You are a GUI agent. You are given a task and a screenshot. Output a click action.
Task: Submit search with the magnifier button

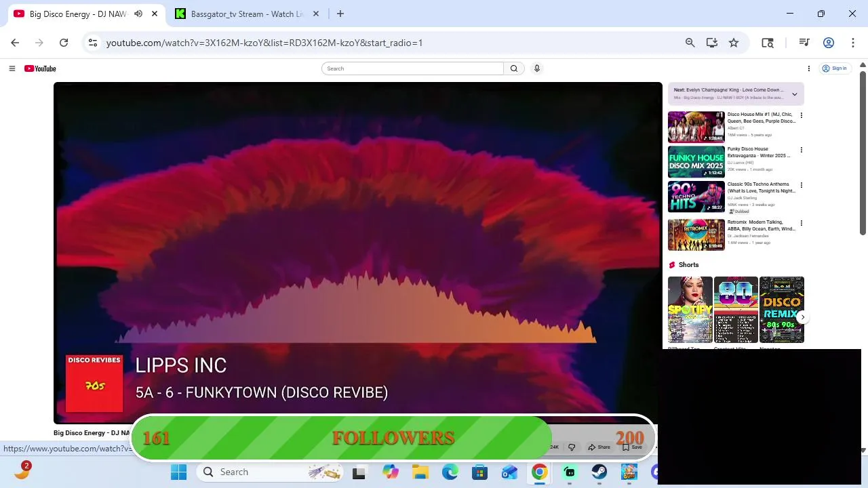coord(514,68)
